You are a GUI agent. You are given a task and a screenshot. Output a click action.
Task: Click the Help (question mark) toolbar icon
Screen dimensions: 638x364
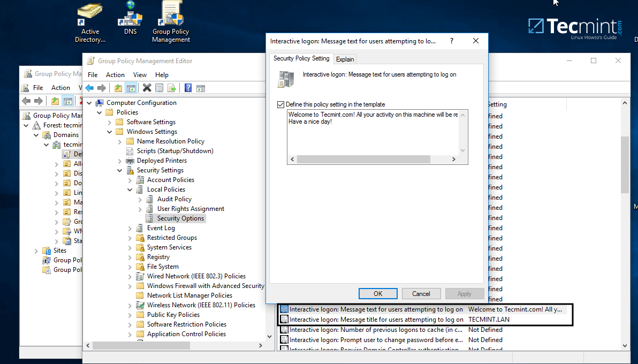pos(187,87)
